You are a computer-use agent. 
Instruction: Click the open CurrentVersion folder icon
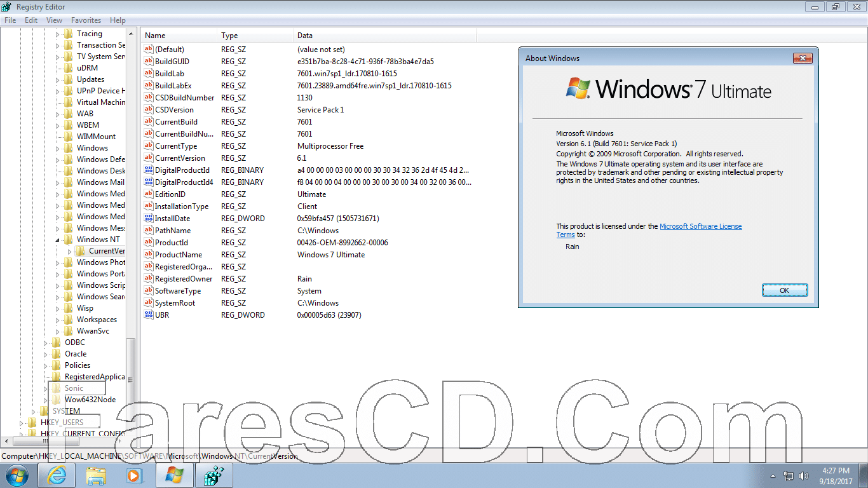click(81, 251)
